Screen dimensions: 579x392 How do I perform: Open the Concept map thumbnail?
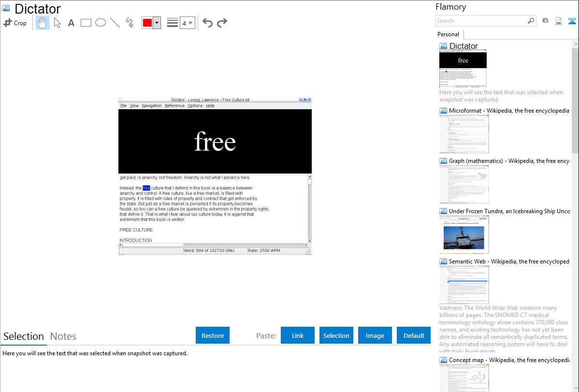pyautogui.click(x=464, y=378)
